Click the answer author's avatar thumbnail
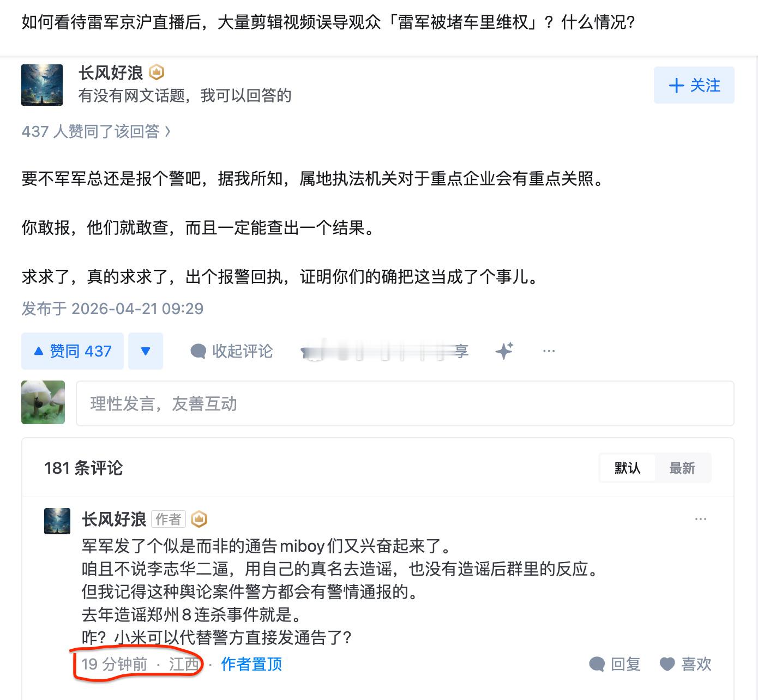The image size is (758, 700). pyautogui.click(x=42, y=85)
